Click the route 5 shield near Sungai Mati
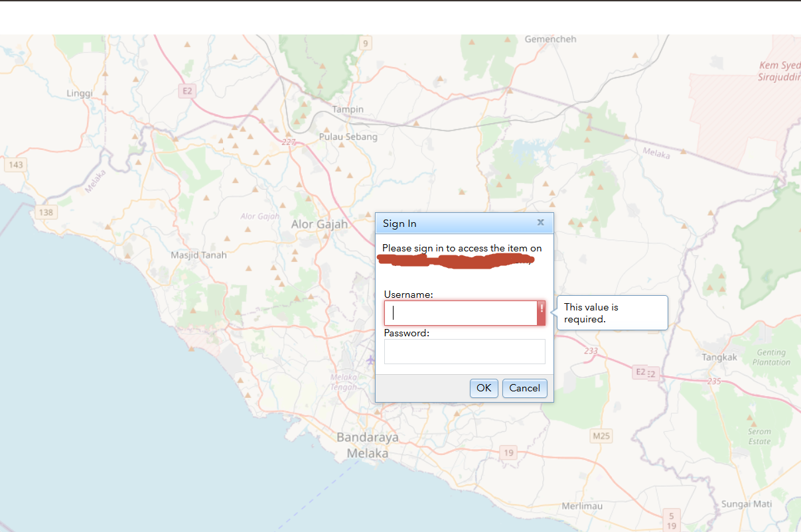Viewport: 801px width, 532px height. [x=670, y=515]
